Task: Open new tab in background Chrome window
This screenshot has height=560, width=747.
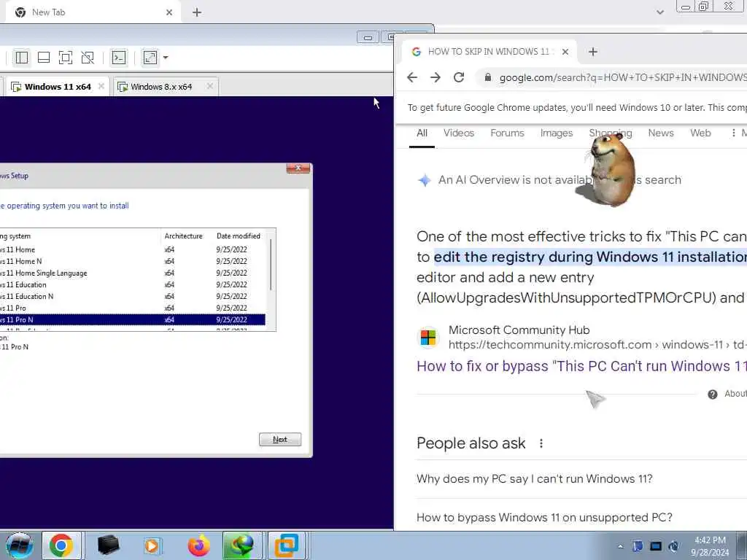Action: click(197, 12)
